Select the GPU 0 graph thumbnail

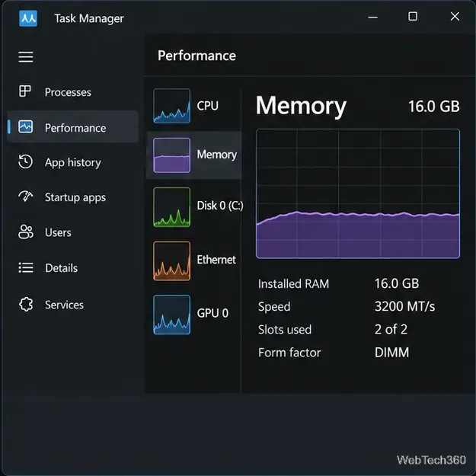click(x=172, y=315)
